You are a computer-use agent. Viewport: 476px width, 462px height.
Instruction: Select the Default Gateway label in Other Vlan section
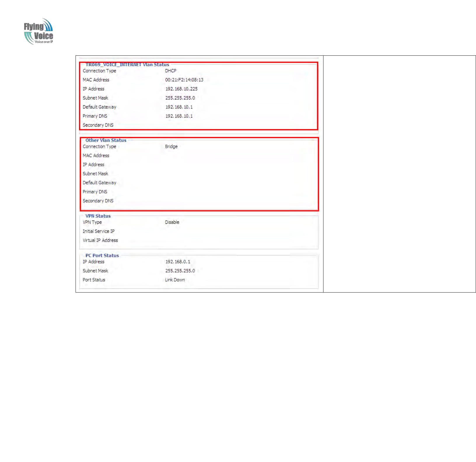[x=99, y=183]
